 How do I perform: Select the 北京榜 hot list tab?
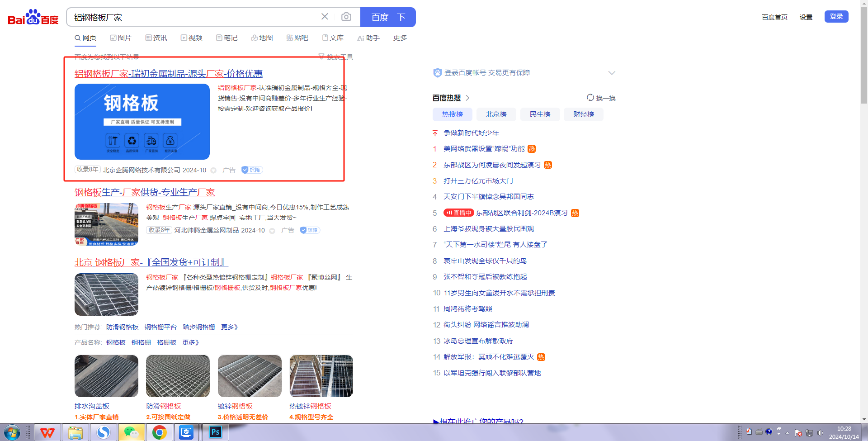coord(496,114)
